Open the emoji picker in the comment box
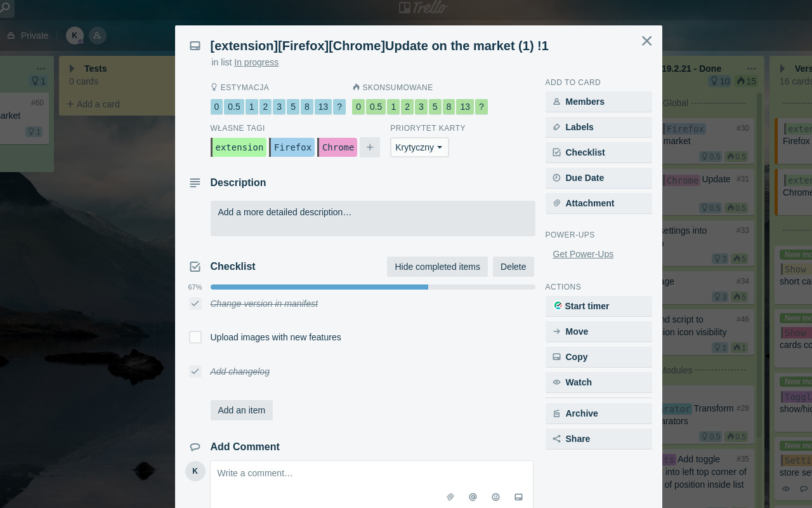This screenshot has height=508, width=812. [x=495, y=497]
